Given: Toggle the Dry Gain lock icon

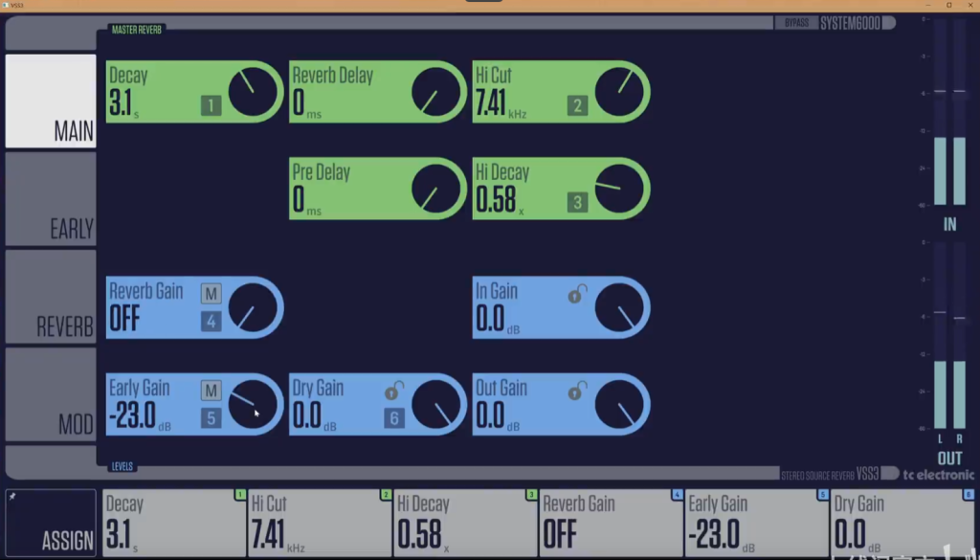Looking at the screenshot, I should [393, 391].
